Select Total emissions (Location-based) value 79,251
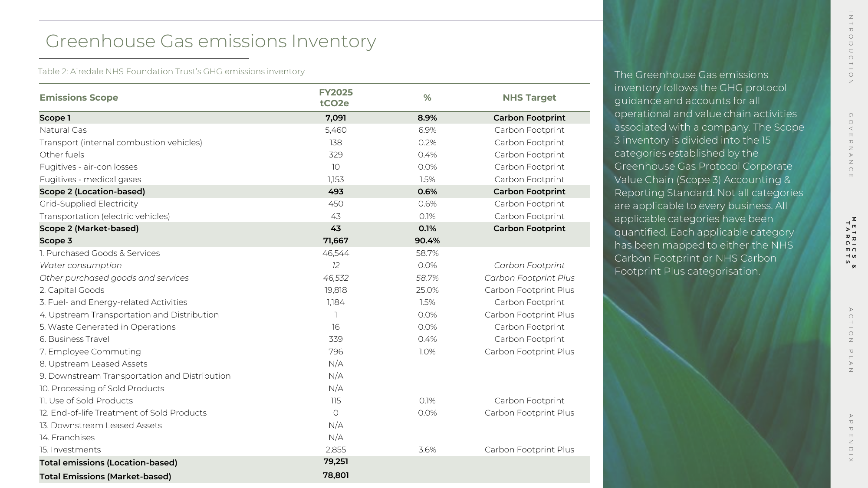Image resolution: width=868 pixels, height=488 pixels. click(335, 462)
